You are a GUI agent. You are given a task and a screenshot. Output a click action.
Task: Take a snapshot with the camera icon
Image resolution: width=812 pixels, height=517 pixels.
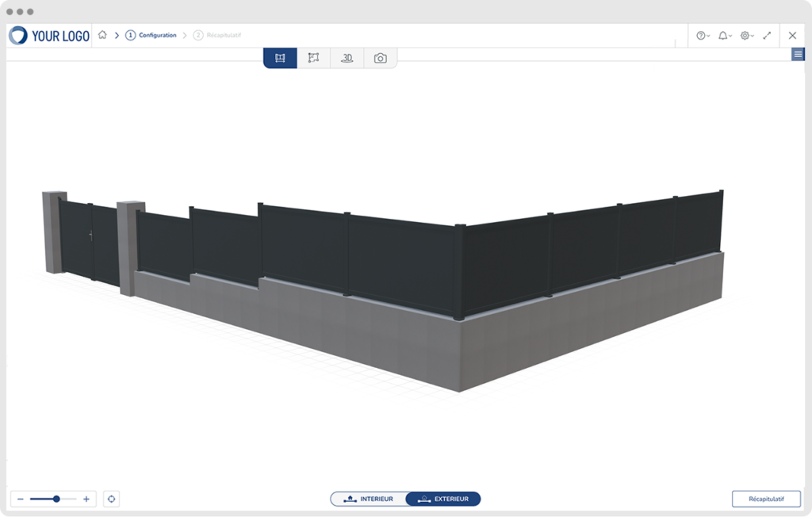point(380,58)
